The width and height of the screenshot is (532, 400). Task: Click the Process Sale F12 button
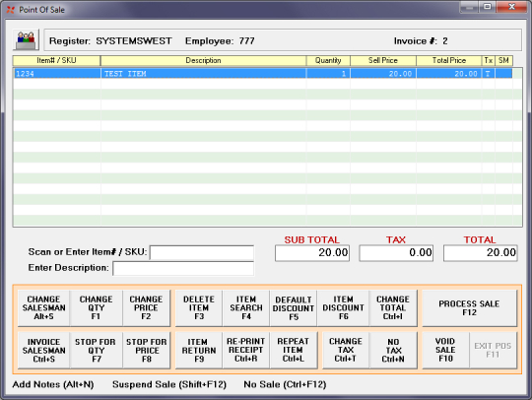coord(469,308)
